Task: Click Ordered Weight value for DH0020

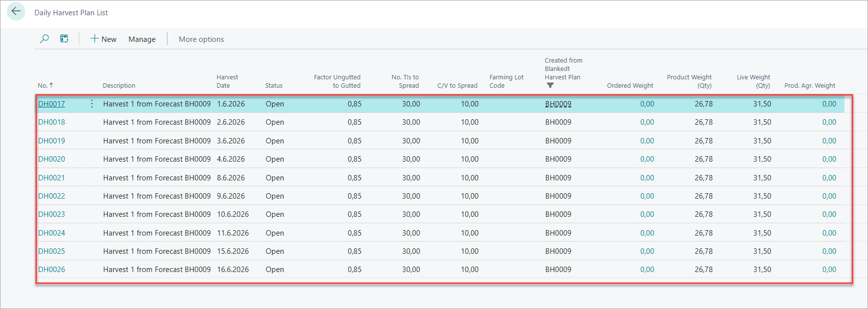Action: (647, 159)
